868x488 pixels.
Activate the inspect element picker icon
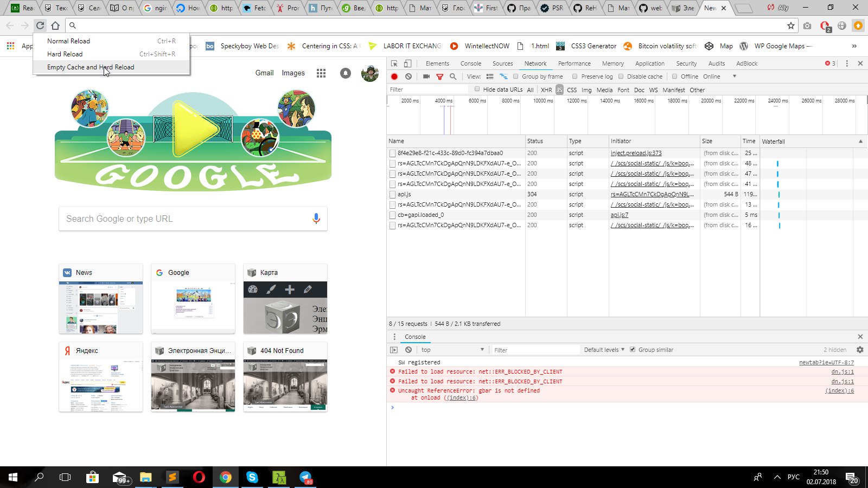coord(394,63)
